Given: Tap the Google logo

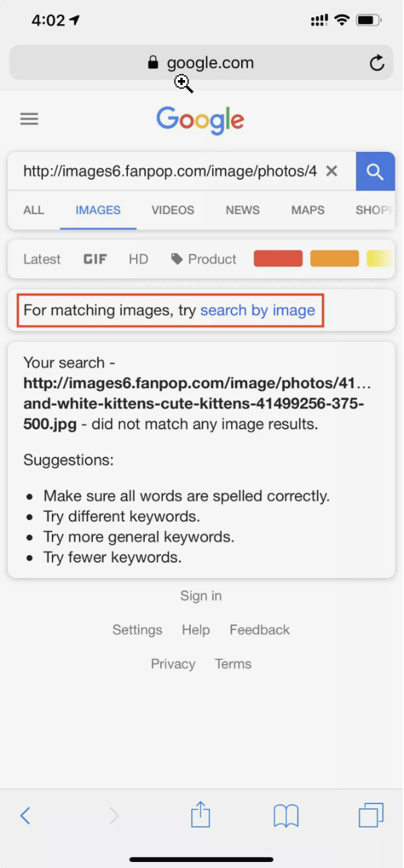Looking at the screenshot, I should coord(201,121).
